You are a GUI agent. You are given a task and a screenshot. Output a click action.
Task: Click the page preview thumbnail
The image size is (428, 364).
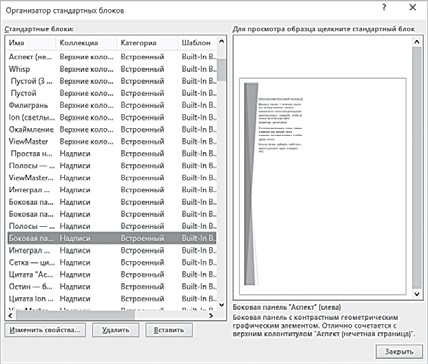tap(323, 186)
